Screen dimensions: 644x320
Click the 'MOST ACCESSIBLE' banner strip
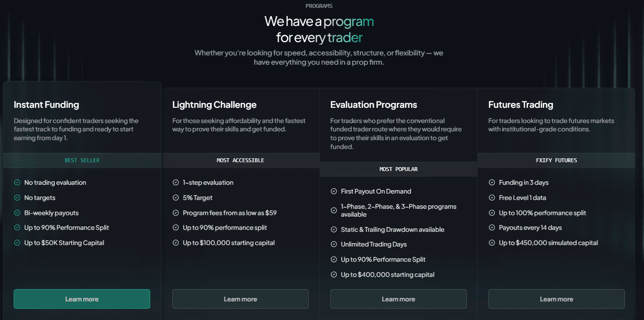[240, 160]
